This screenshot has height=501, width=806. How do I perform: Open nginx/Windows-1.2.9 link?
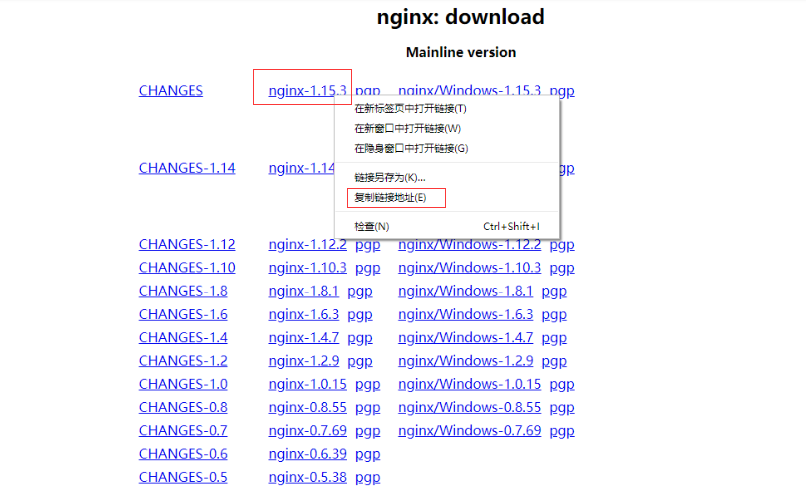[x=465, y=361]
